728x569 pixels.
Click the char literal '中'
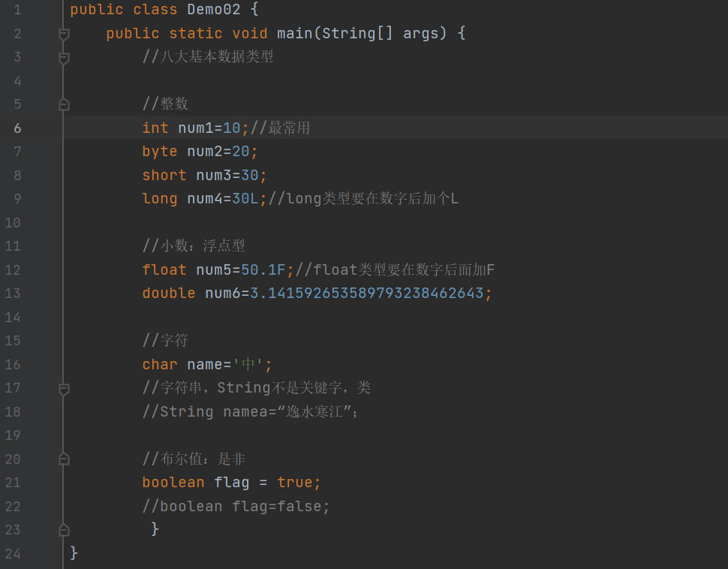click(249, 364)
